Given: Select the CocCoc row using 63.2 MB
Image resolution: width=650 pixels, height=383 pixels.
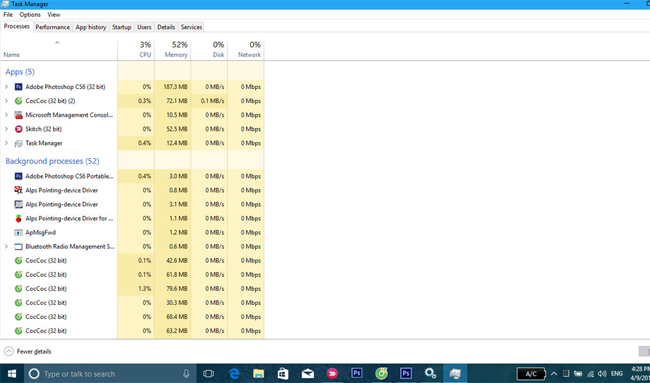Looking at the screenshot, I should coord(132,331).
